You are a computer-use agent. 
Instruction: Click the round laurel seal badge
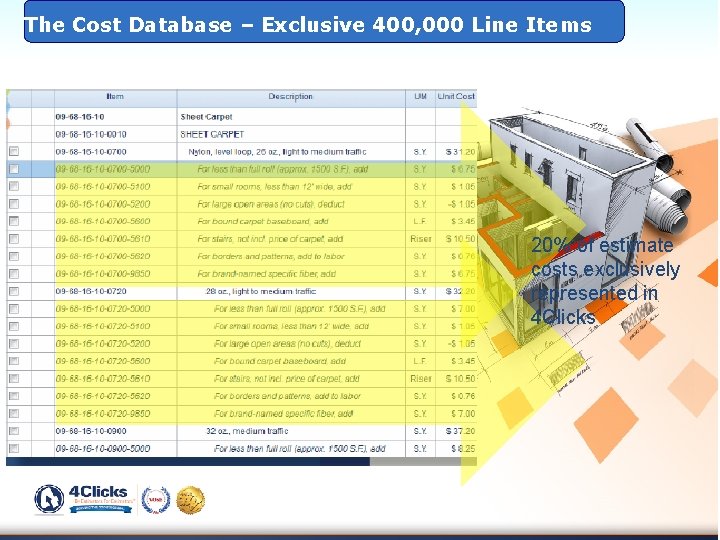[x=156, y=500]
